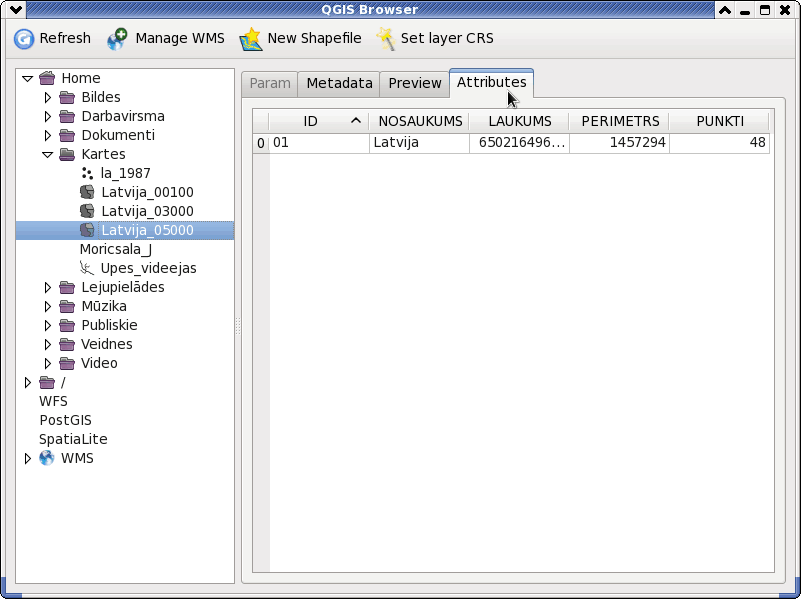Click the PUNKTI column header
This screenshot has width=801, height=599.
(x=720, y=122)
